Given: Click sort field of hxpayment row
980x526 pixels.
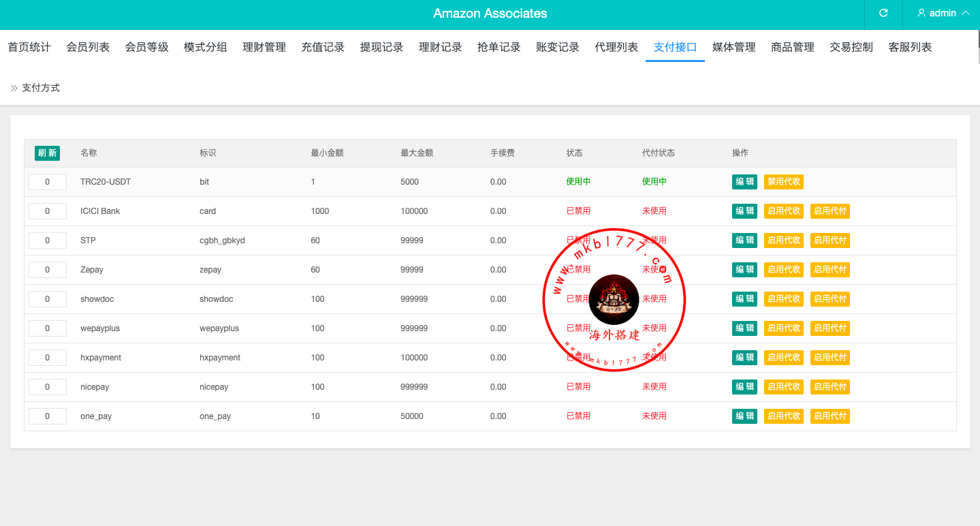Looking at the screenshot, I should coord(48,358).
